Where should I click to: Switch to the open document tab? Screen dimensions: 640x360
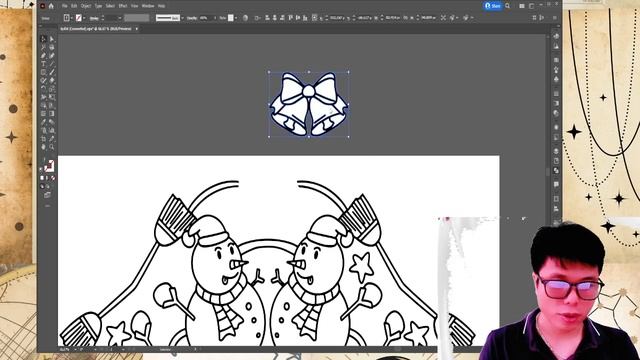point(96,29)
